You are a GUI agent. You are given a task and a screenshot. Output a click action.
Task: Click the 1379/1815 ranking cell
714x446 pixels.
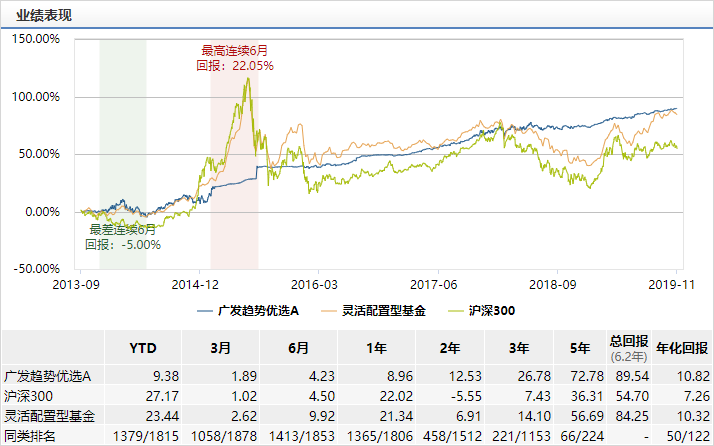[146, 436]
